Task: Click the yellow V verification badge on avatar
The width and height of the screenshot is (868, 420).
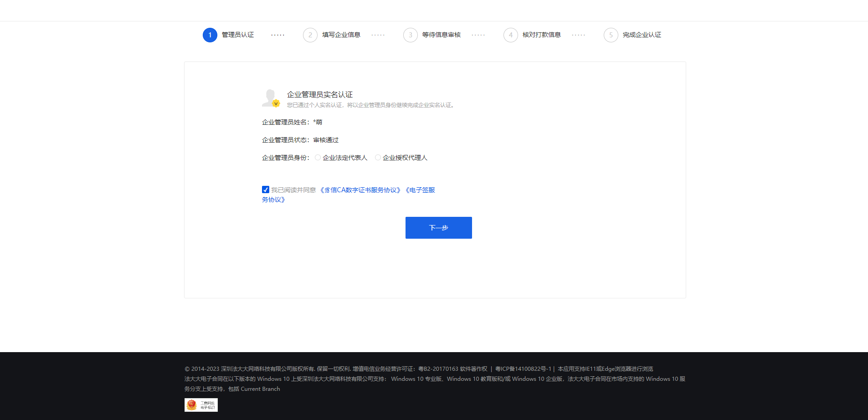Action: [x=276, y=103]
